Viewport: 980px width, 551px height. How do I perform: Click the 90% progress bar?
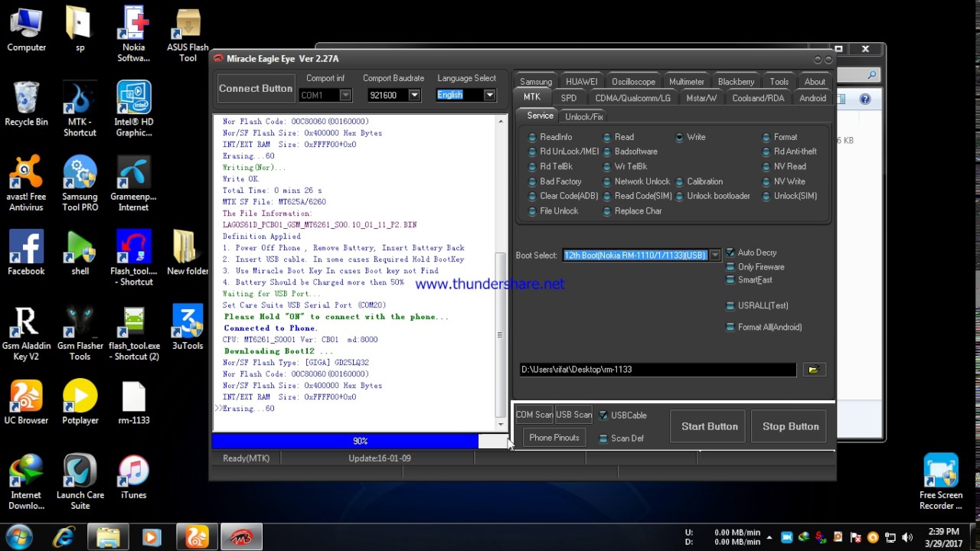pyautogui.click(x=360, y=441)
